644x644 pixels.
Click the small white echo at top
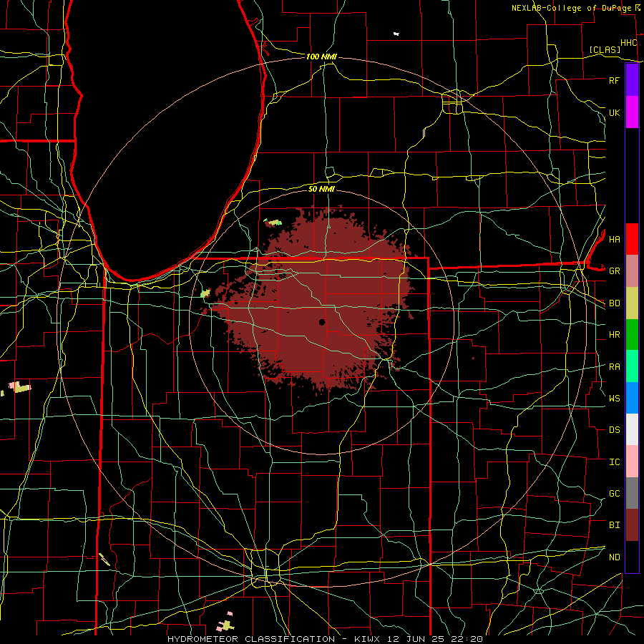(x=396, y=34)
